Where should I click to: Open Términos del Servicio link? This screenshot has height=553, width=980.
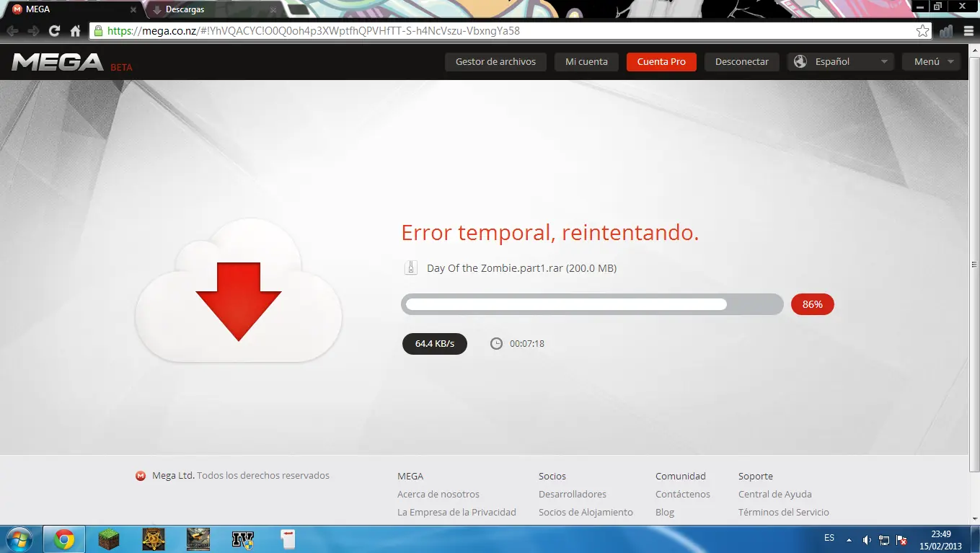(784, 513)
